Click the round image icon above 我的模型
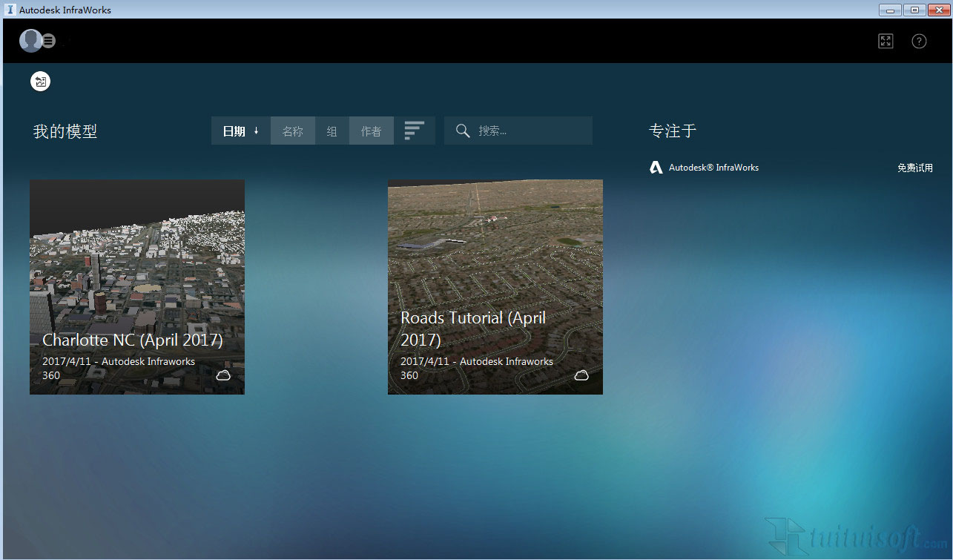953x560 pixels. click(41, 82)
